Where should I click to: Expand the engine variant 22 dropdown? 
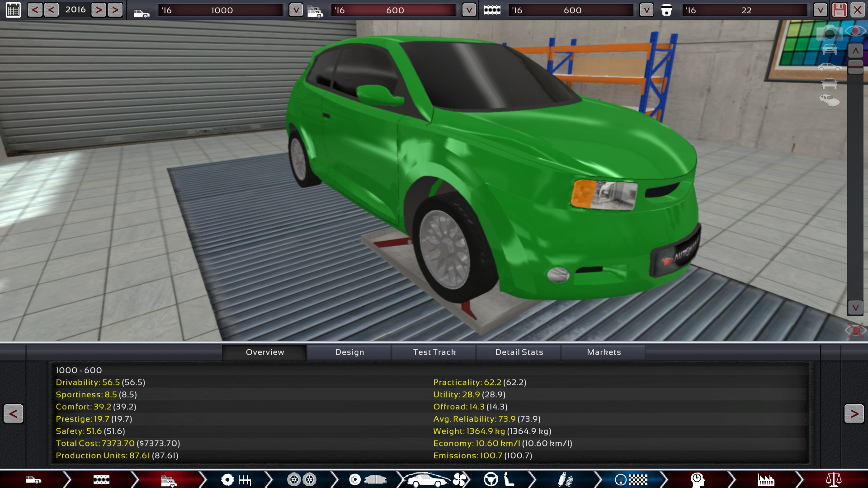click(820, 10)
